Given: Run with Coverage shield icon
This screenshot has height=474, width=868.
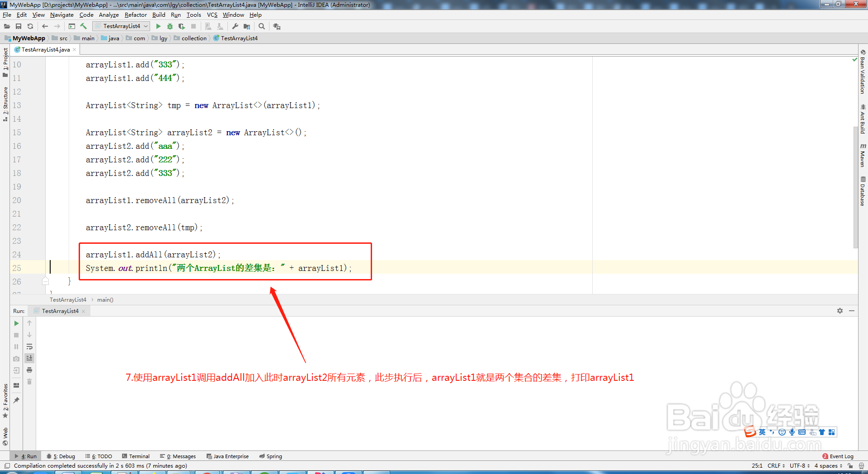Looking at the screenshot, I should pos(182,26).
